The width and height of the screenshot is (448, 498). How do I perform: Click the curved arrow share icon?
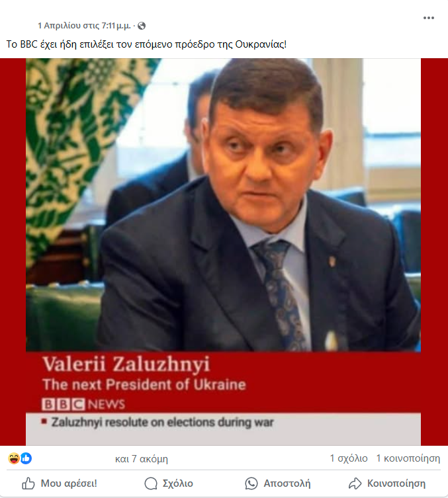click(355, 483)
